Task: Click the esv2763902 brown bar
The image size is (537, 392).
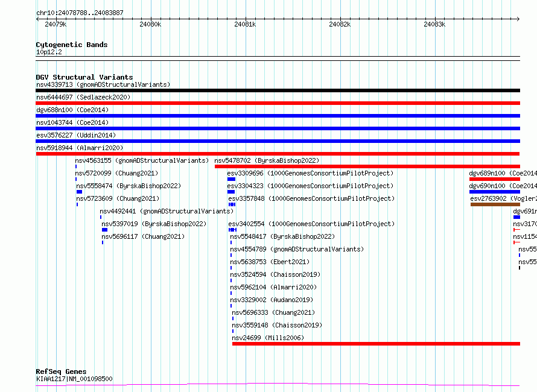Action: pos(495,204)
